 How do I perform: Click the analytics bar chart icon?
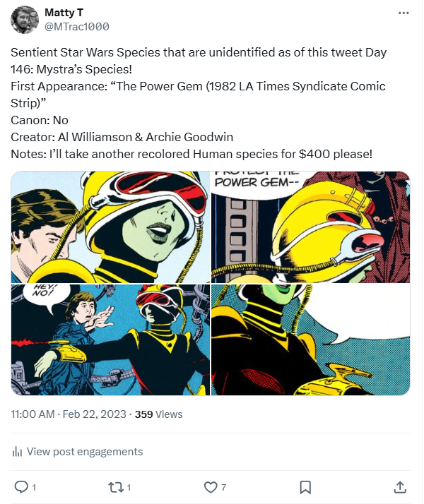[18, 452]
